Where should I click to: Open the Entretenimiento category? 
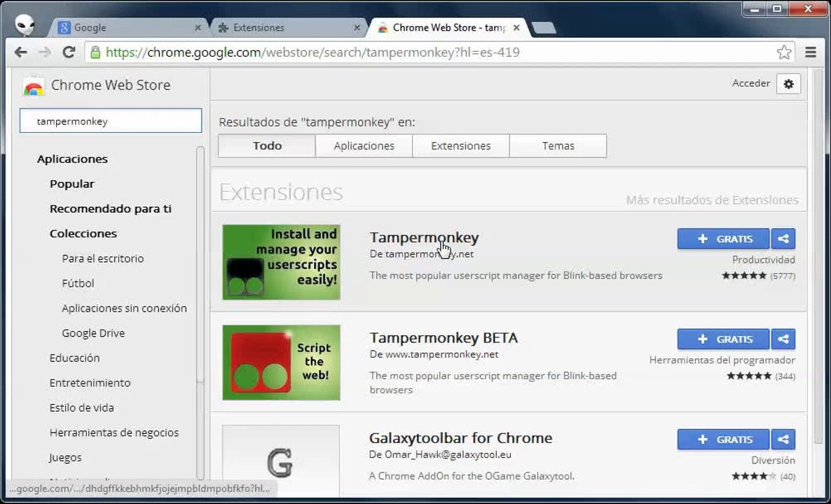(90, 383)
